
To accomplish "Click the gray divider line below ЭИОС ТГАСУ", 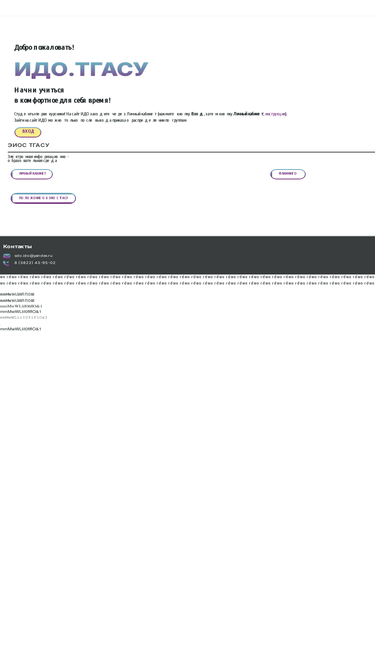I will [191, 152].
